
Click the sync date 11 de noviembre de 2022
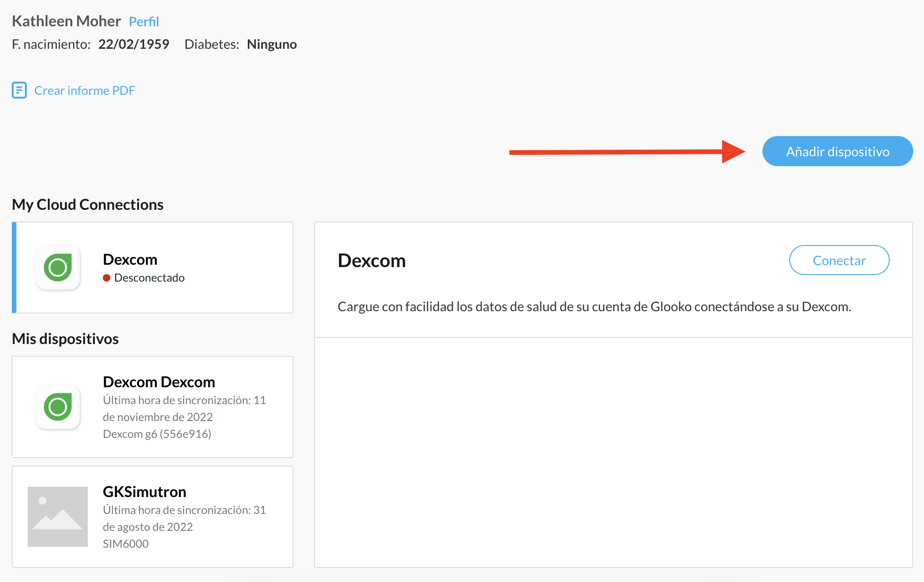click(x=185, y=408)
